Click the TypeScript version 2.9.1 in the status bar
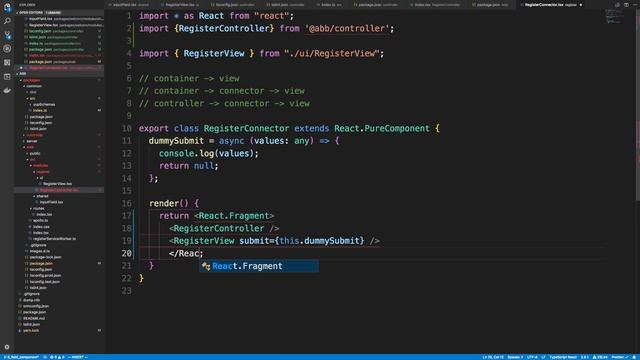The height and width of the screenshot is (360, 640). (584, 357)
